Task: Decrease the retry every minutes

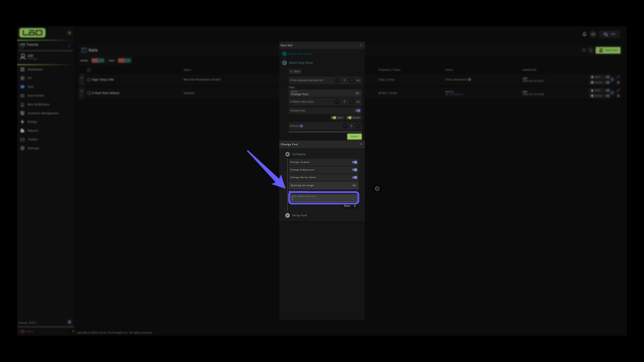Action: click(337, 102)
